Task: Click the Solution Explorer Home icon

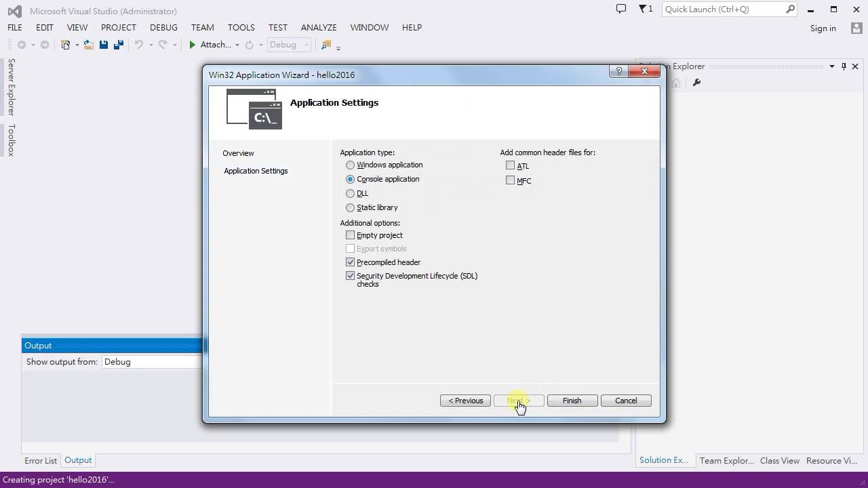Action: (675, 83)
